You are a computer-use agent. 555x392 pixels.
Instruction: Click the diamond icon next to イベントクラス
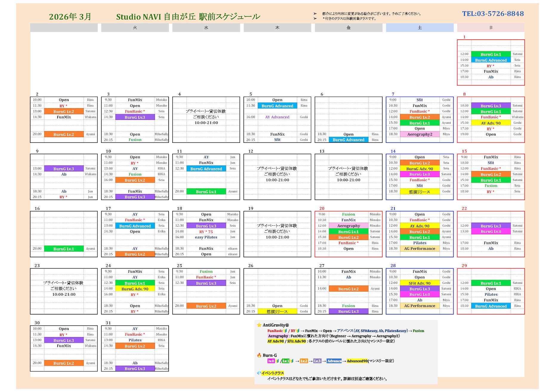[x=259, y=373]
